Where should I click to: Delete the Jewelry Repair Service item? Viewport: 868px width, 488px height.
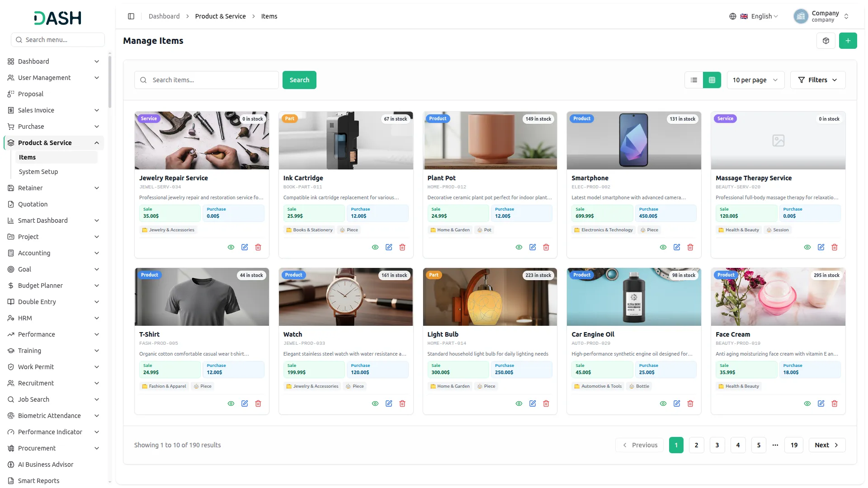(x=258, y=247)
